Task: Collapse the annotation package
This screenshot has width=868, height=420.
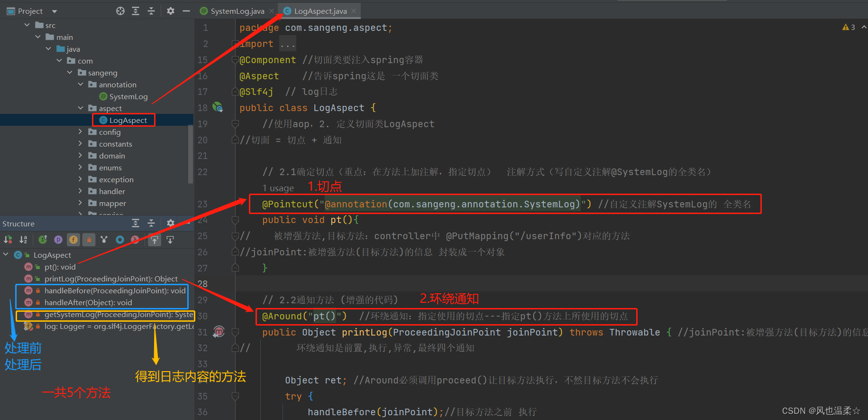Action: 81,84
